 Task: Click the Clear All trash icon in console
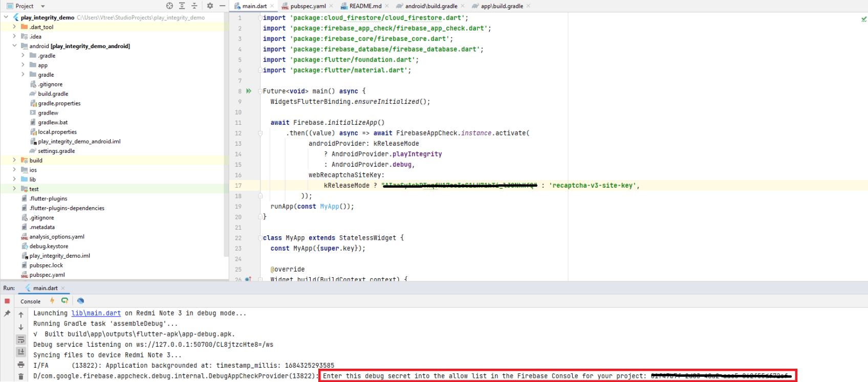tap(21, 377)
